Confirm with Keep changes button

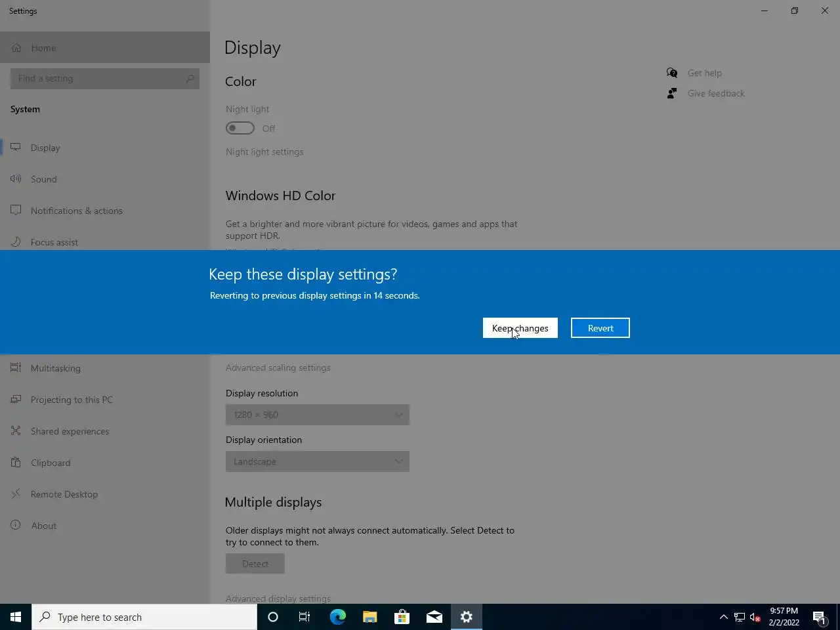[520, 328]
